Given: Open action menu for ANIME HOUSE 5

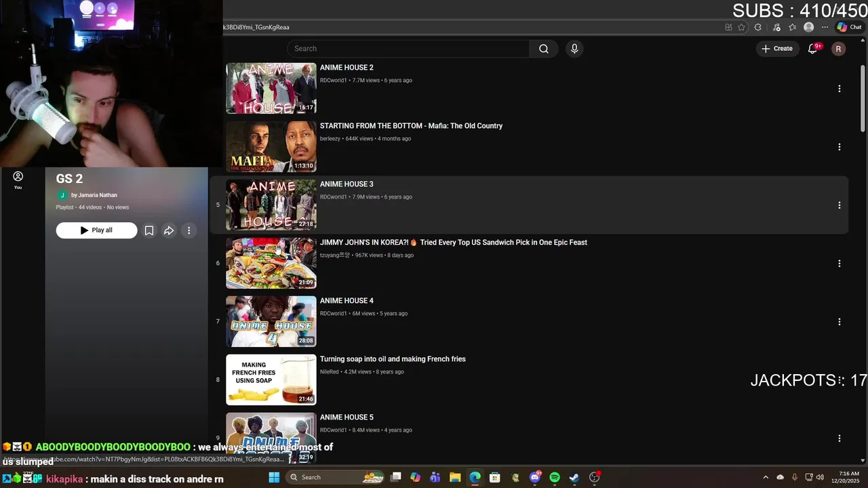Looking at the screenshot, I should 840,439.
